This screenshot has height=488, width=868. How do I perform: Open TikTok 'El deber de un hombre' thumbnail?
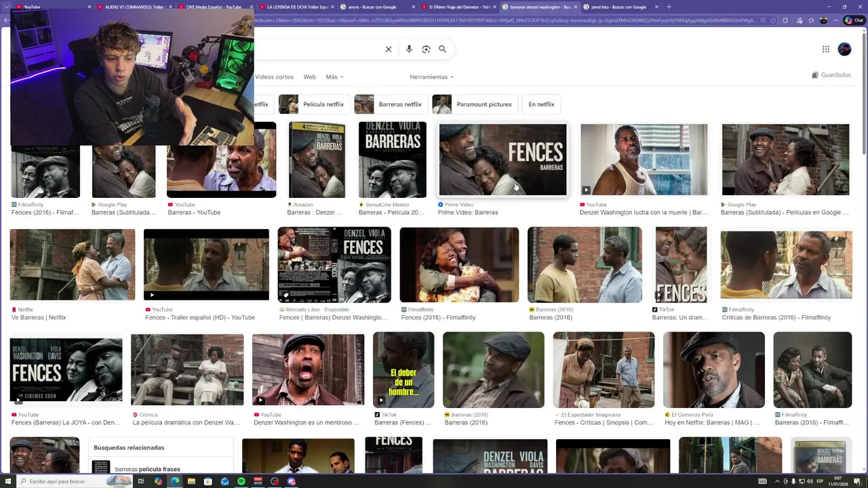click(403, 370)
